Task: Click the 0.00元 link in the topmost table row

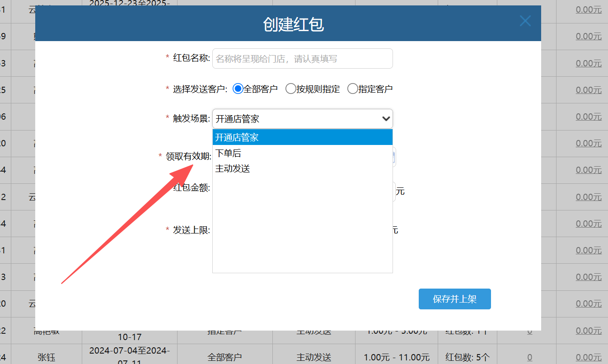Action: (x=589, y=9)
